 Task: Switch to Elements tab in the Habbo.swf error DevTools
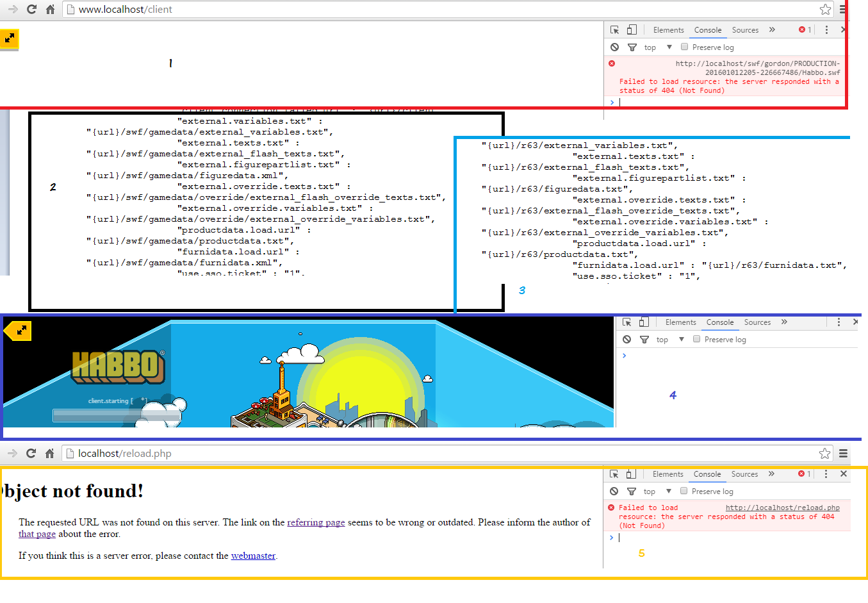point(669,30)
